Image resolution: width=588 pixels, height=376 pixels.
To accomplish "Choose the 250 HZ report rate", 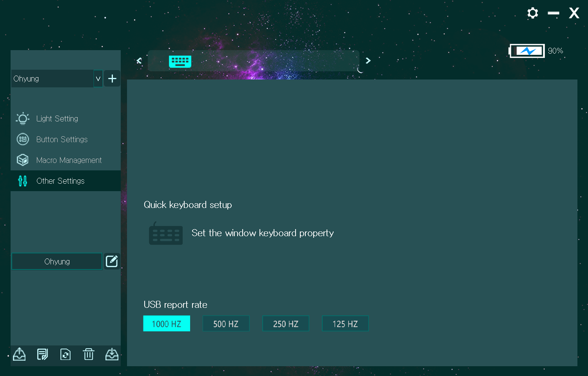I will tap(286, 324).
